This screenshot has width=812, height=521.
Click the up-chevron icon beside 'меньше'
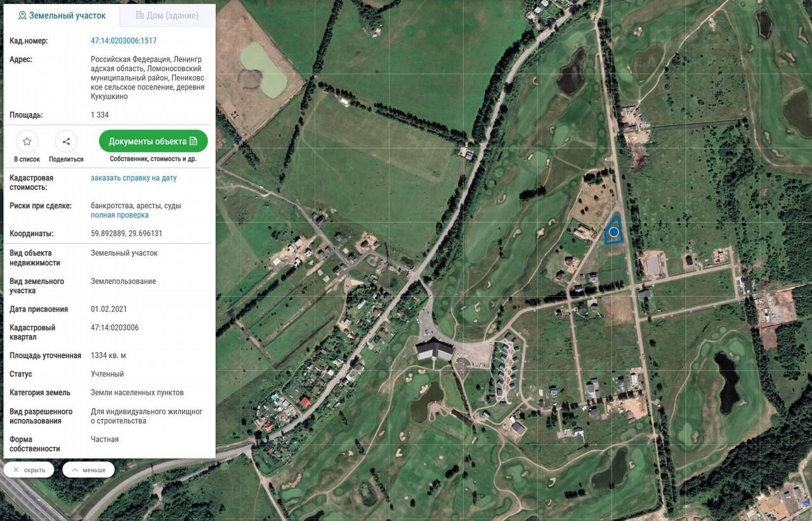pos(74,470)
